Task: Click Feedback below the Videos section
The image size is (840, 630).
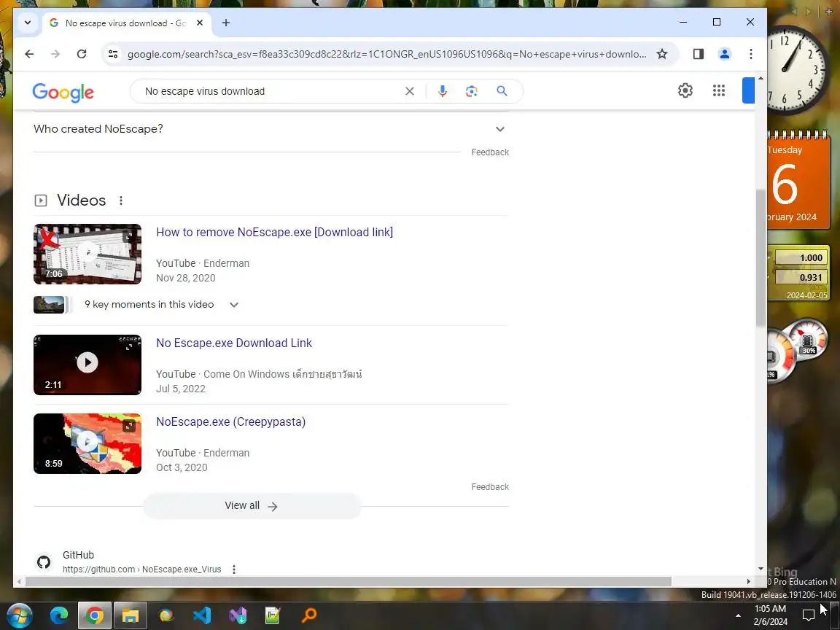Action: [x=490, y=486]
